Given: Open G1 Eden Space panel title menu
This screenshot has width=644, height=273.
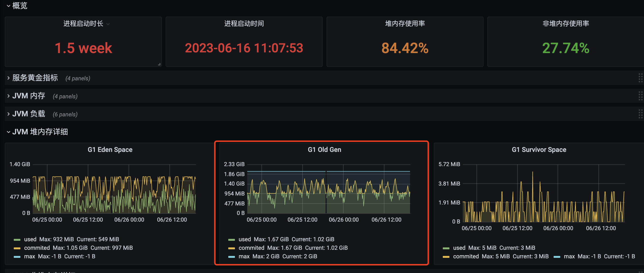Looking at the screenshot, I should click(x=110, y=150).
